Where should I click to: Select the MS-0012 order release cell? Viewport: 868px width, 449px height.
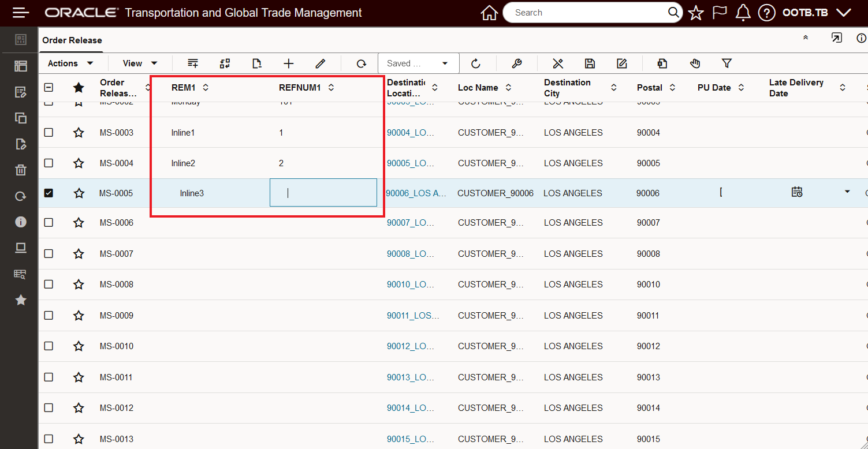click(x=116, y=408)
